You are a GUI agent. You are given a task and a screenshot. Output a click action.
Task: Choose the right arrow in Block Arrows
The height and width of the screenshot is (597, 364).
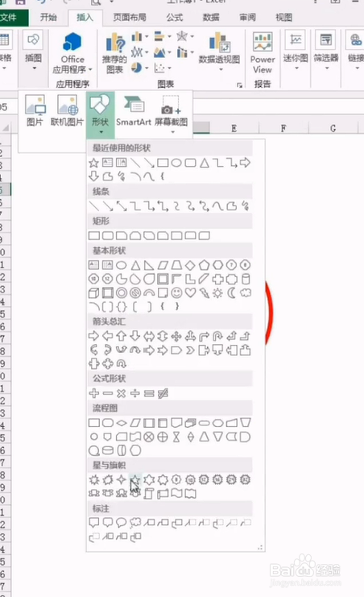pyautogui.click(x=93, y=336)
